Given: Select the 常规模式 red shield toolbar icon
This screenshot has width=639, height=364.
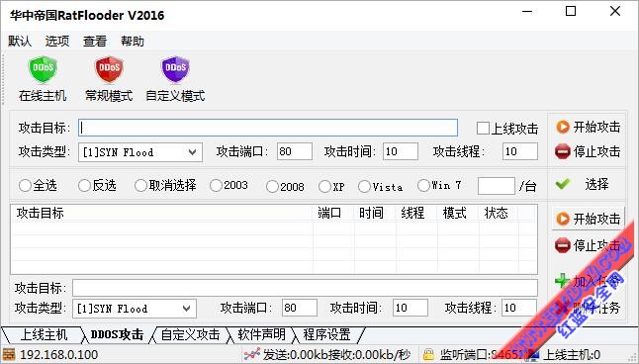Looking at the screenshot, I should (109, 69).
